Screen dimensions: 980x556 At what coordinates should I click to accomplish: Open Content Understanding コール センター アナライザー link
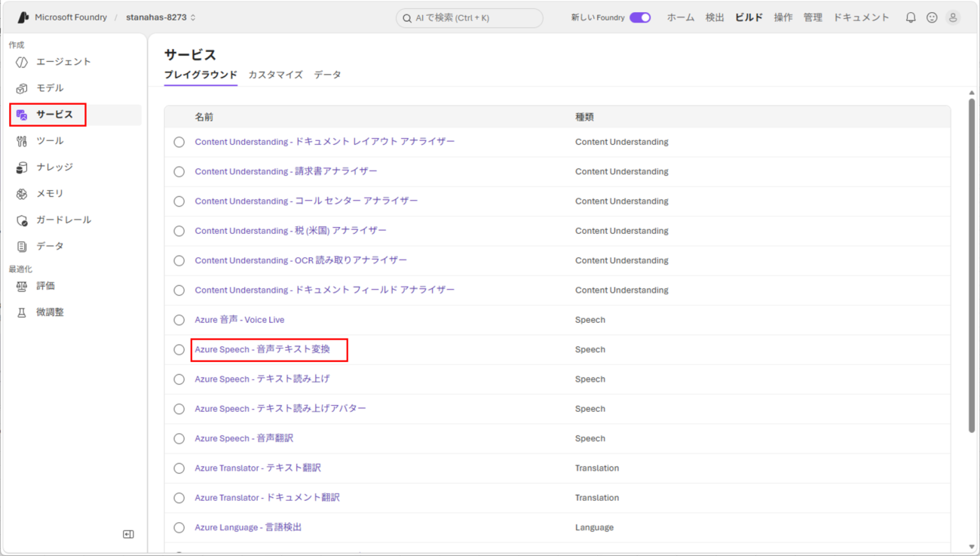tap(306, 201)
